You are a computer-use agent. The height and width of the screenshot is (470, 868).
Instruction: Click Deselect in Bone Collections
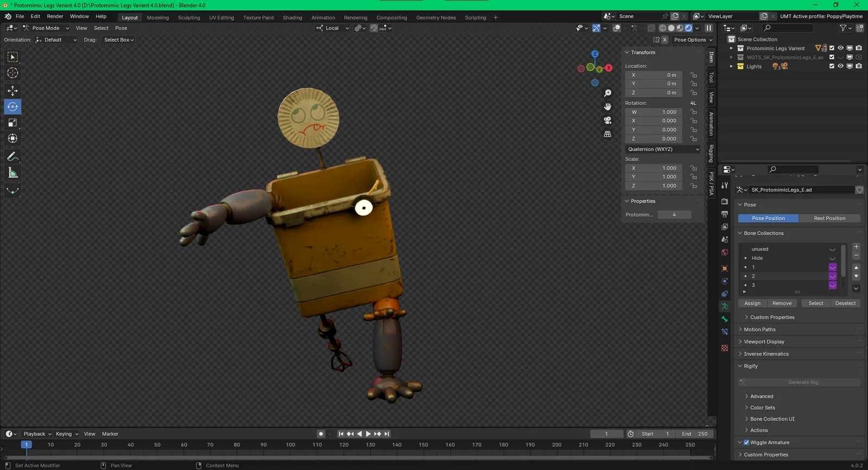point(845,303)
